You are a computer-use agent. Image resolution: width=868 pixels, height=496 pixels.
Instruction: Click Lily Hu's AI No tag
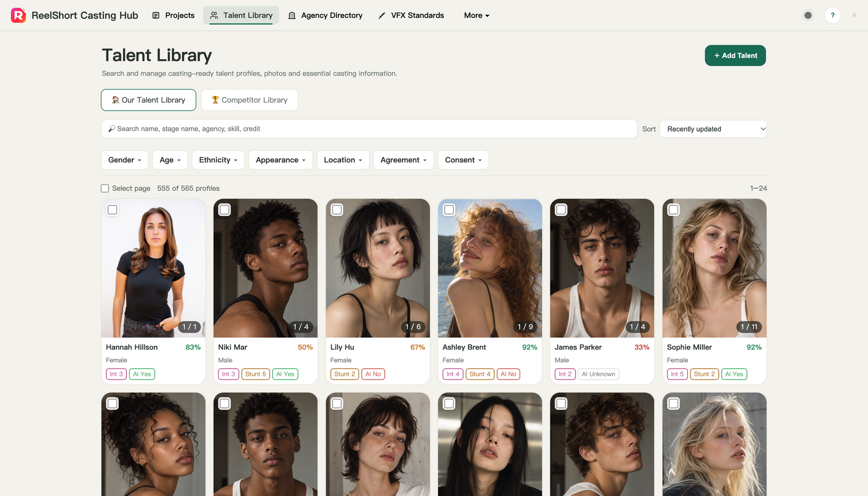click(373, 374)
